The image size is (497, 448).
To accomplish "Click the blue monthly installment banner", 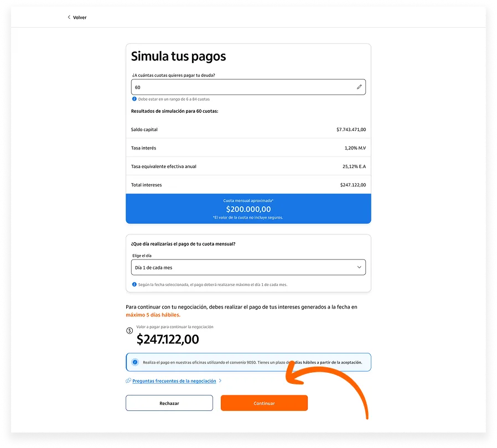I will (x=248, y=209).
